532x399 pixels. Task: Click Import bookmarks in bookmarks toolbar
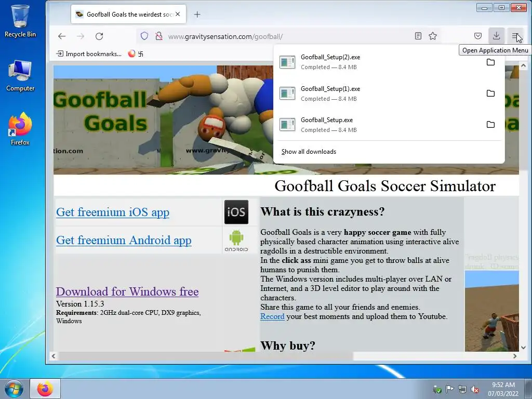coord(89,54)
